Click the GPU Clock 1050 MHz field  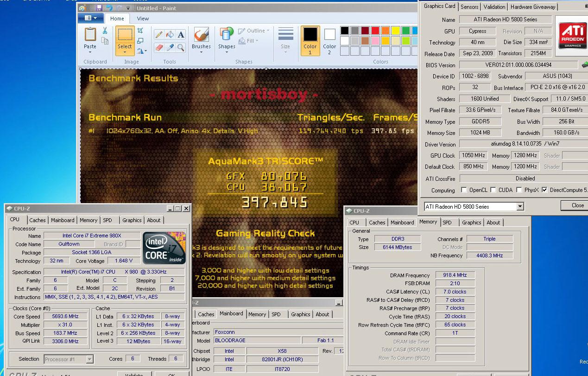[473, 156]
